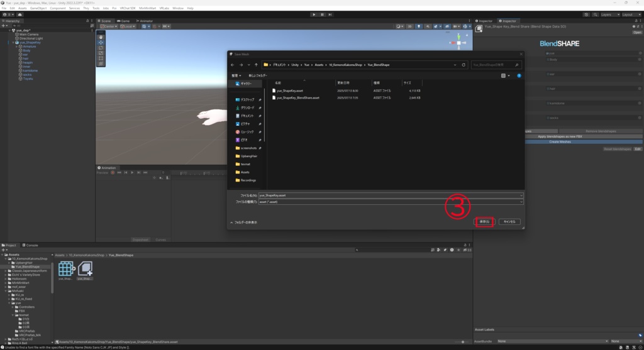This screenshot has height=350, width=644.
Task: Open the Layout dropdown
Action: tap(631, 14)
